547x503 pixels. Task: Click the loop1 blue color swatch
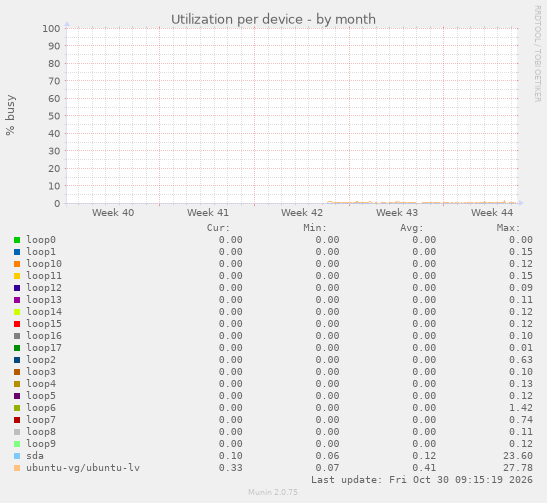(17, 252)
